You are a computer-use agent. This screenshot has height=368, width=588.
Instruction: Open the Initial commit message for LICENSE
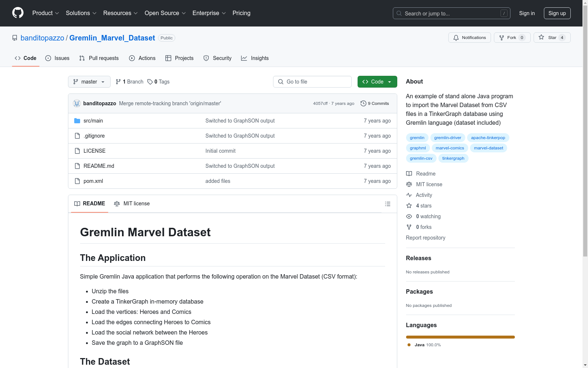pos(220,151)
